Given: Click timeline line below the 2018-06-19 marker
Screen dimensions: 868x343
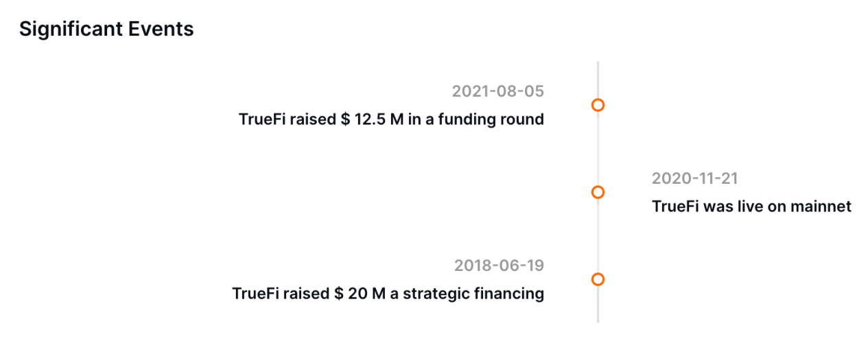Looking at the screenshot, I should pyautogui.click(x=598, y=305).
